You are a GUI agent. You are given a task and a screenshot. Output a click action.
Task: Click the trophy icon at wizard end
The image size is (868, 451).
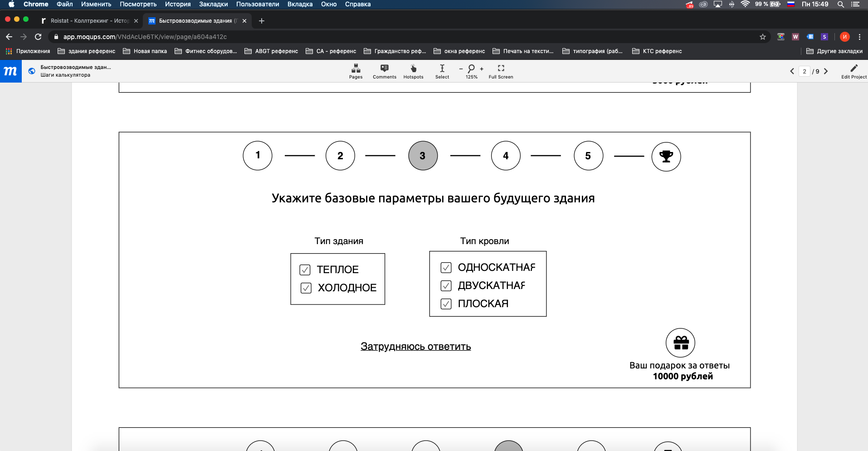point(666,157)
